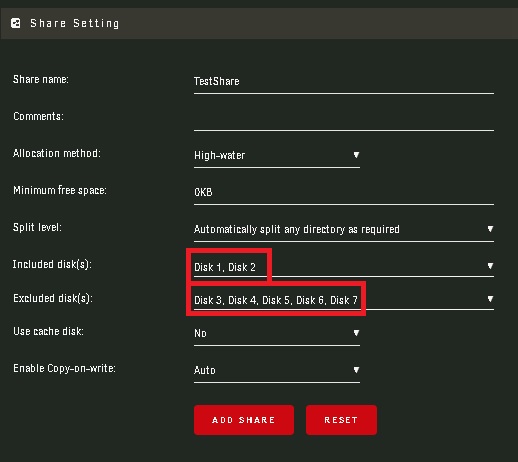The width and height of the screenshot is (518, 462).
Task: Click the Share Setting title text
Action: point(75,23)
